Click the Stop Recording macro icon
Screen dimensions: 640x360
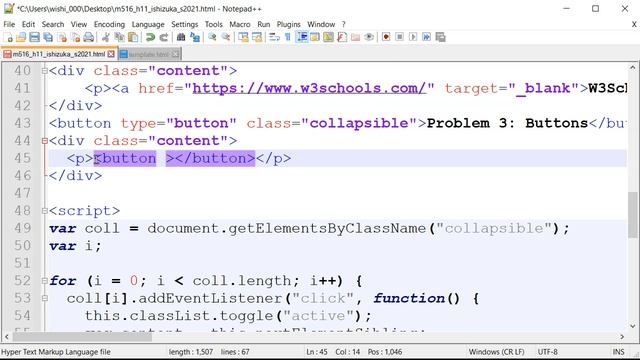coord(400,38)
